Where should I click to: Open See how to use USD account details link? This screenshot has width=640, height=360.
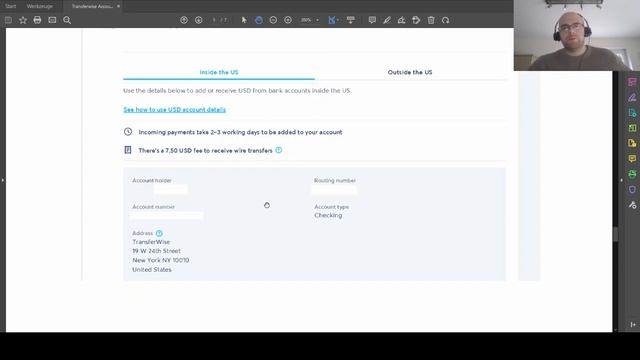[x=174, y=109]
